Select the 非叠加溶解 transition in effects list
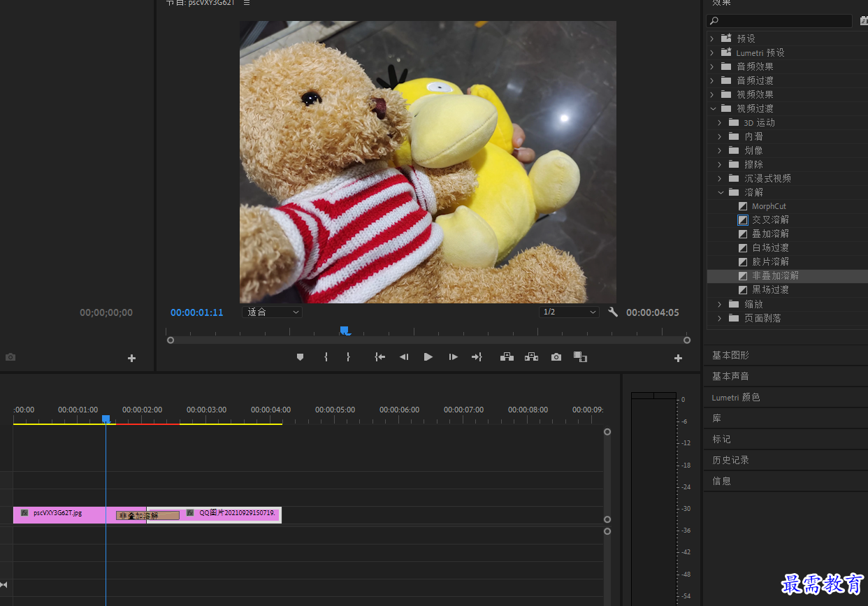The height and width of the screenshot is (606, 868). coord(775,276)
